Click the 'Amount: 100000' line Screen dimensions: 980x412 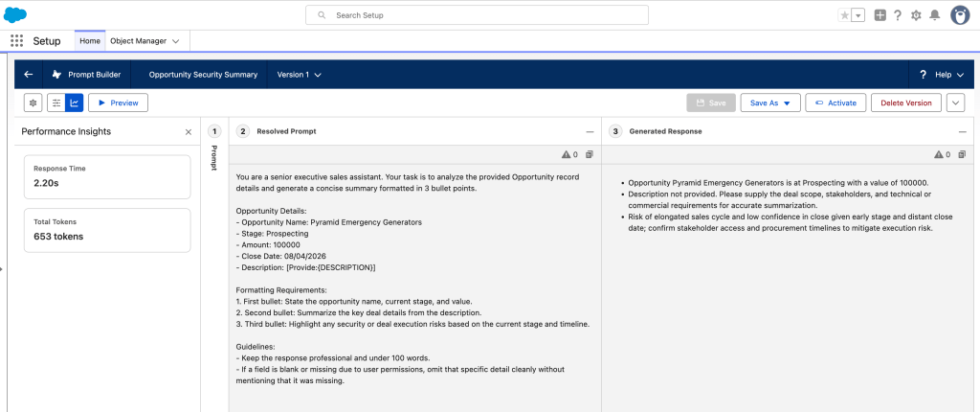point(268,245)
